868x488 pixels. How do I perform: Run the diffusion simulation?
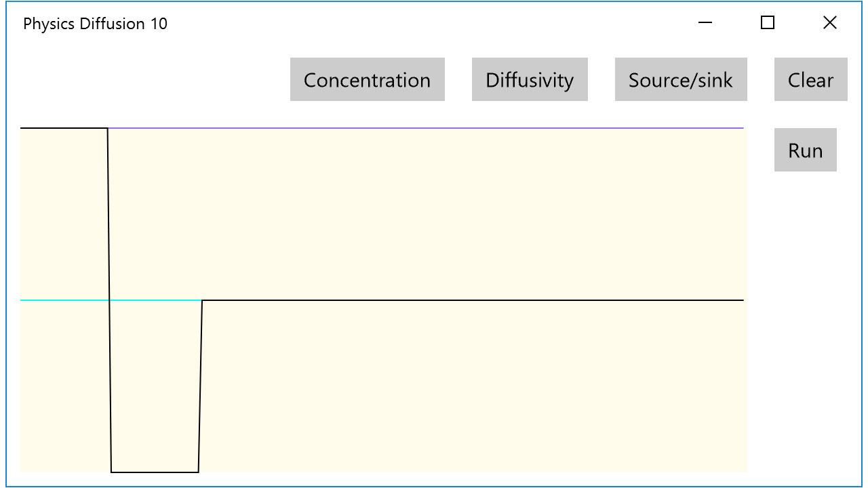[x=805, y=150]
